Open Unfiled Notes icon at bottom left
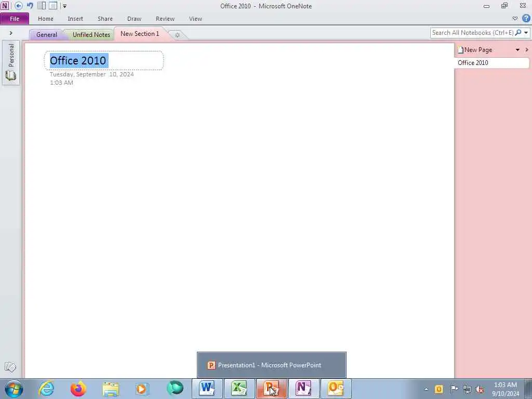 [x=10, y=367]
